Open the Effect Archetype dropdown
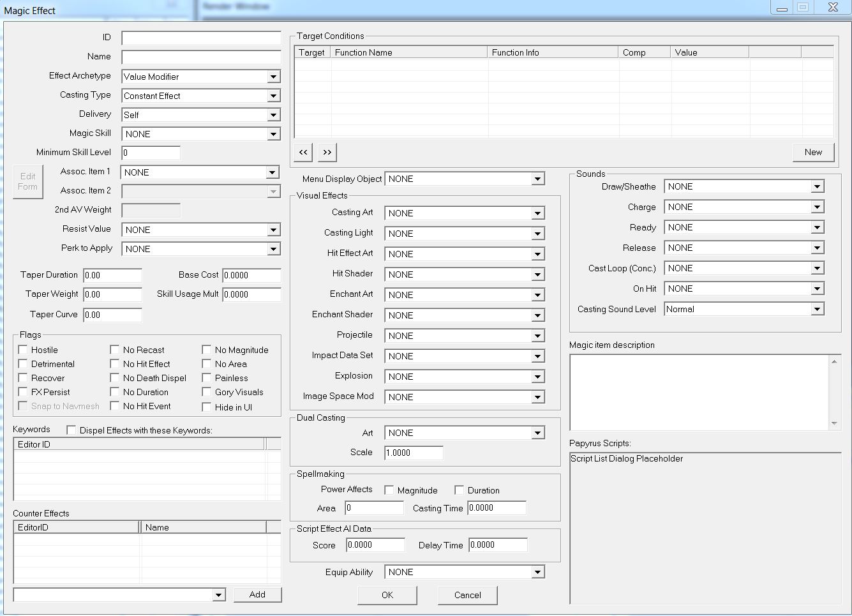852x616 pixels. [x=273, y=77]
